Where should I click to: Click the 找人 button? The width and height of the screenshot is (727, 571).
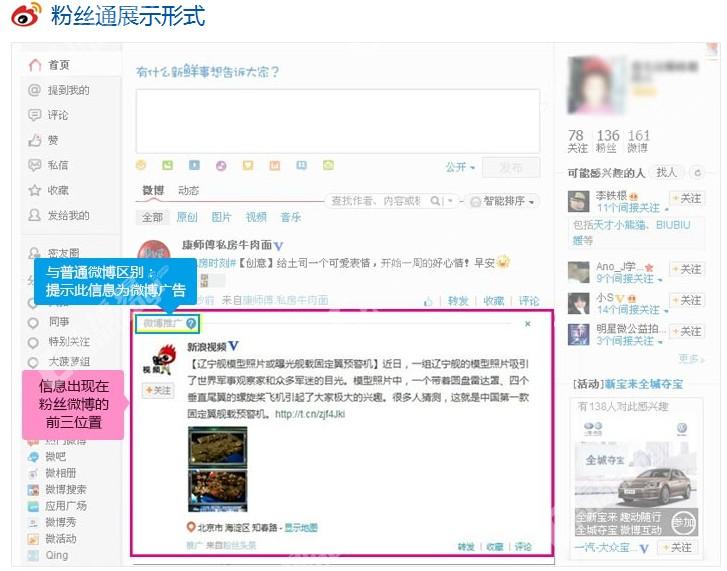(x=666, y=173)
